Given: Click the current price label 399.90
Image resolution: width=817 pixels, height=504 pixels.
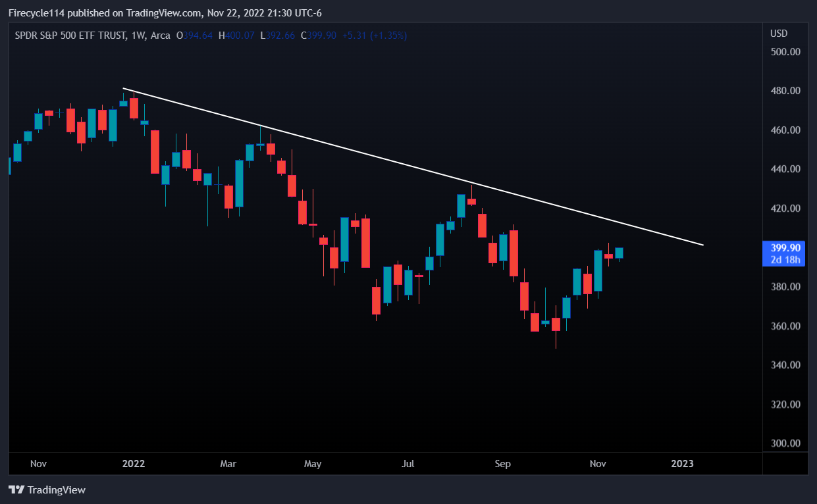Looking at the screenshot, I should click(x=785, y=248).
